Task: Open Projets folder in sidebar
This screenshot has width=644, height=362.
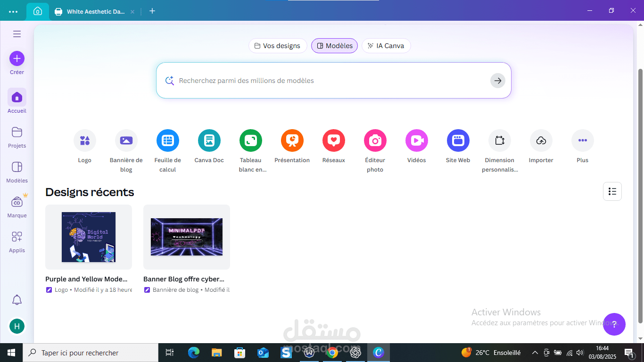Action: pyautogui.click(x=17, y=137)
